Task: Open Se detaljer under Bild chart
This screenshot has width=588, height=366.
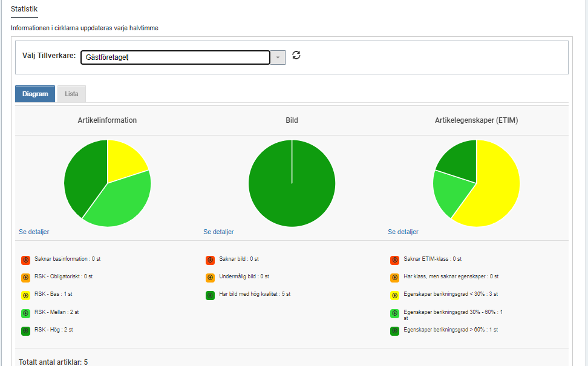Action: pyautogui.click(x=218, y=232)
